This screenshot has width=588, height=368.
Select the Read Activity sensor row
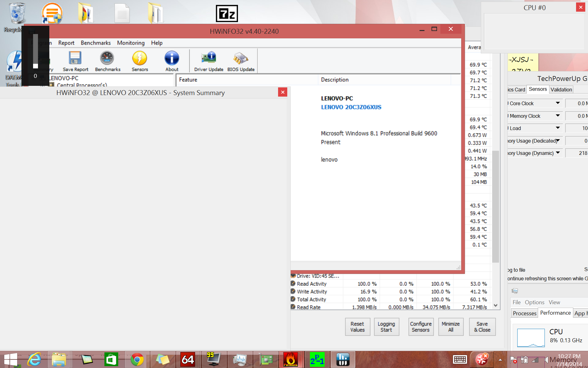coord(390,284)
